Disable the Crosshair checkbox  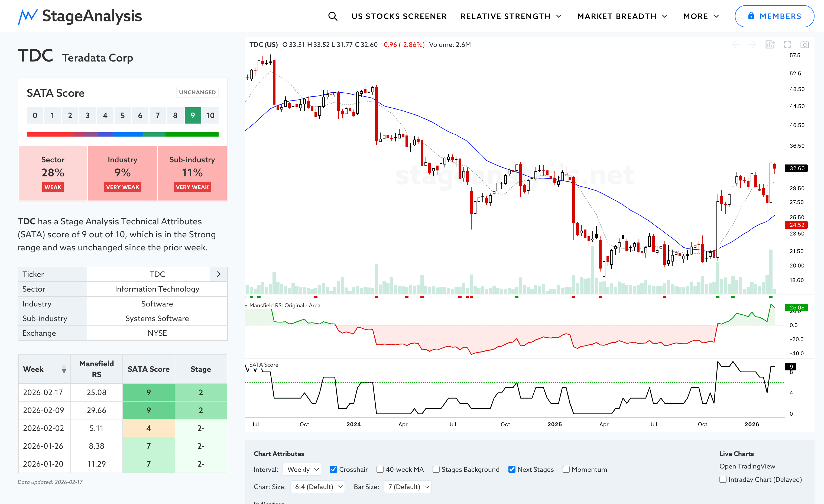pos(333,469)
